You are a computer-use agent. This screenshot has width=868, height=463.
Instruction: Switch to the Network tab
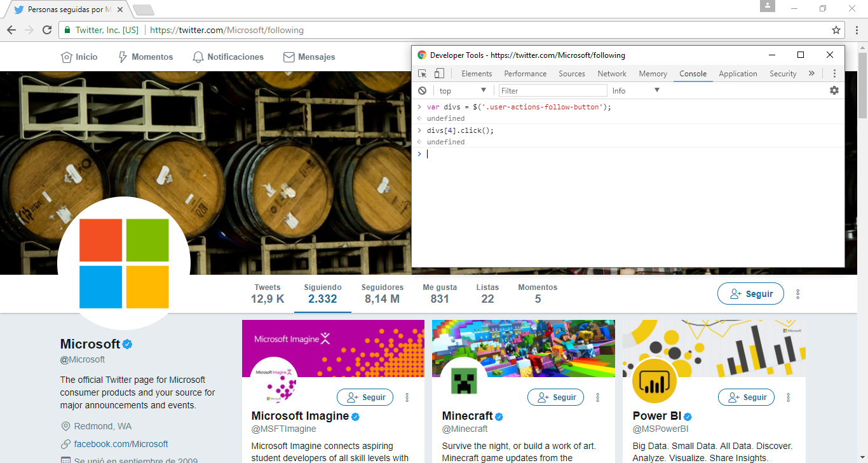pyautogui.click(x=612, y=74)
